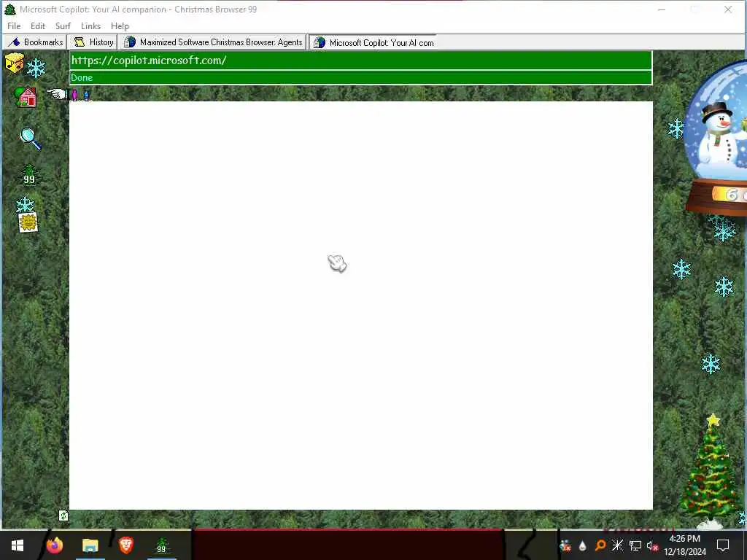
Task: Open the File menu
Action: click(14, 26)
